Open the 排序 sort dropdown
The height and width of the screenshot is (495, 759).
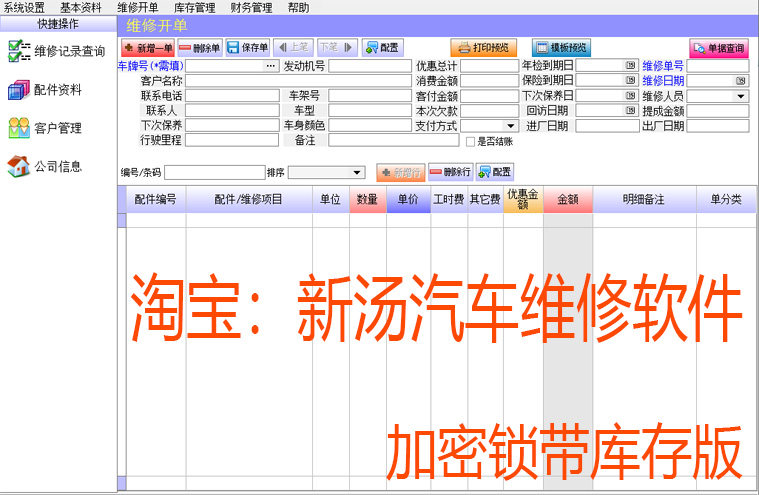click(x=357, y=173)
